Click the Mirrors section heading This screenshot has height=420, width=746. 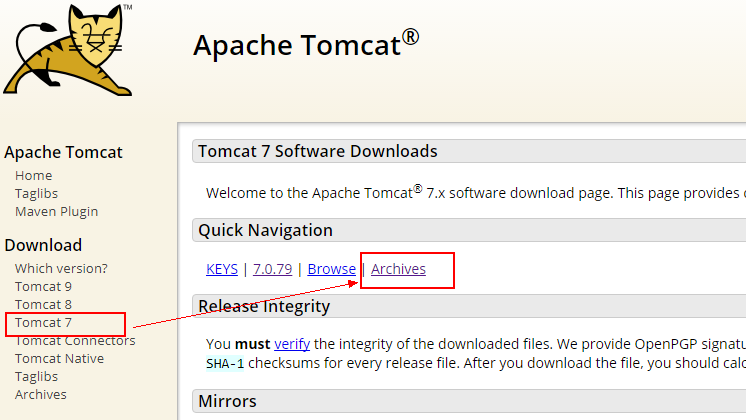pos(227,401)
